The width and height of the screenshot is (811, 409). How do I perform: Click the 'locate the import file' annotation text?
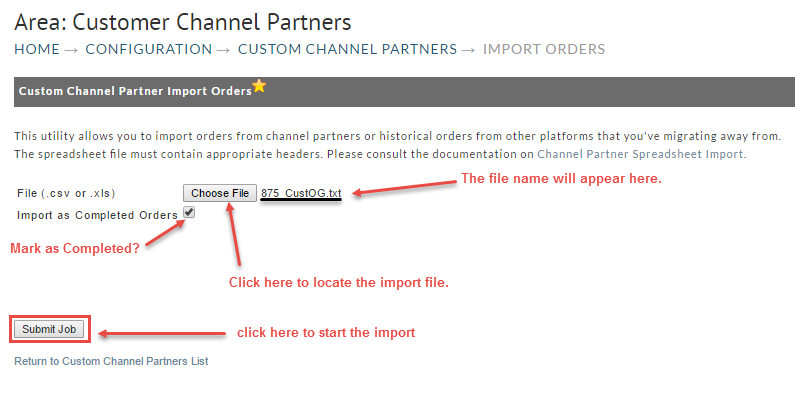[x=339, y=282]
